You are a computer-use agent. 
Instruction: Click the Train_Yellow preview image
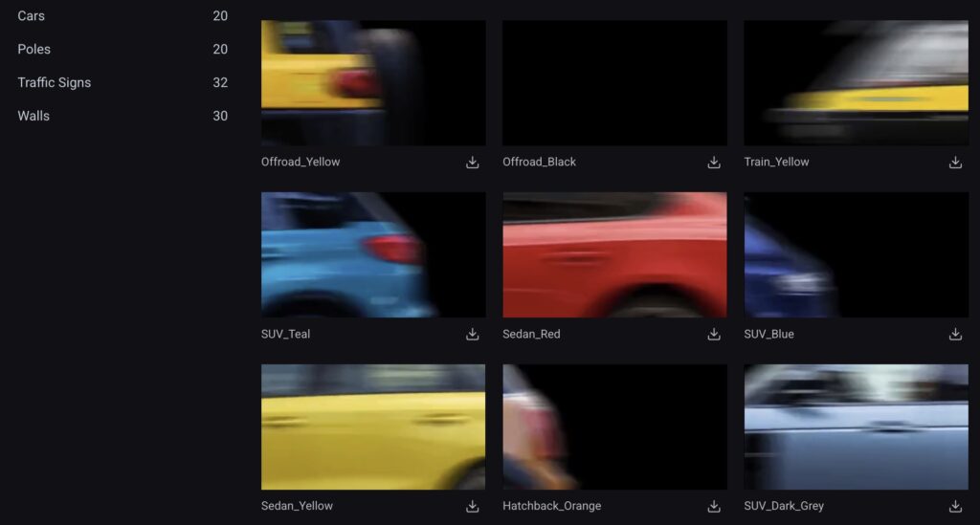pyautogui.click(x=856, y=83)
